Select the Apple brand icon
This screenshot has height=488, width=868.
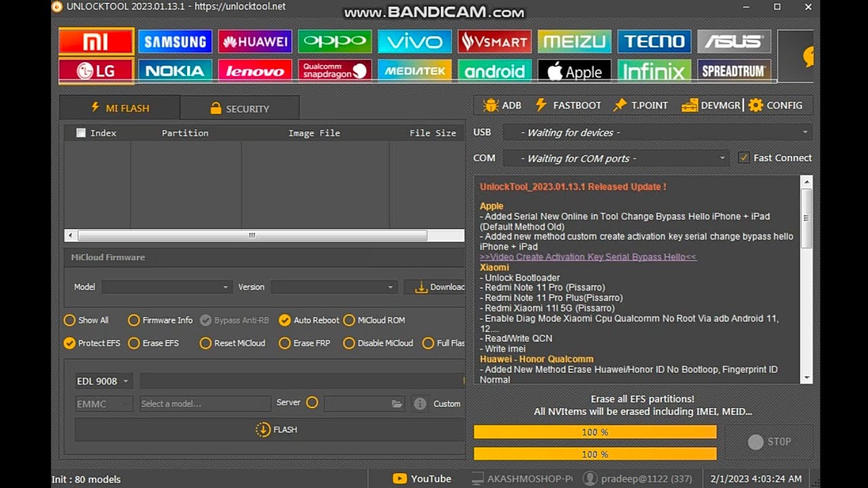click(x=574, y=70)
